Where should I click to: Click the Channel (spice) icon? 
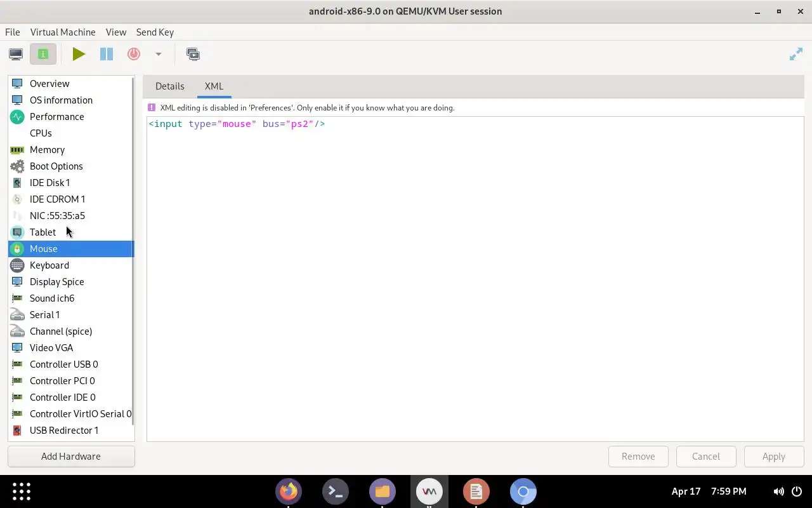coord(17,331)
